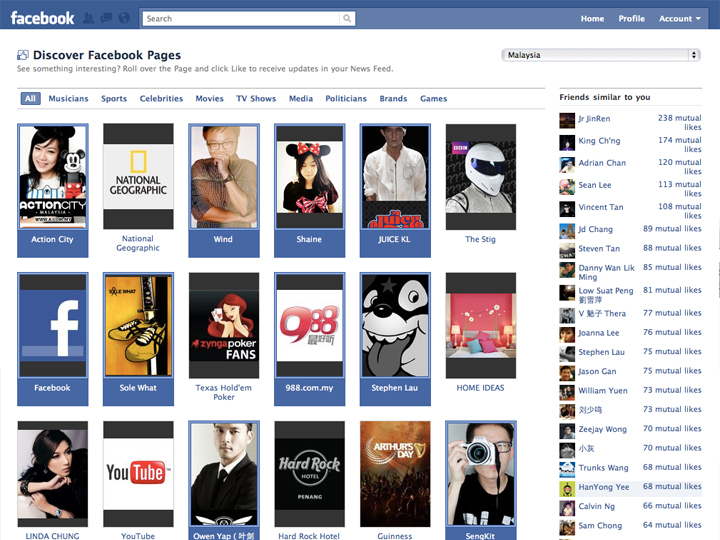The width and height of the screenshot is (720, 540).
Task: Click the search magnifier icon
Action: point(347,18)
